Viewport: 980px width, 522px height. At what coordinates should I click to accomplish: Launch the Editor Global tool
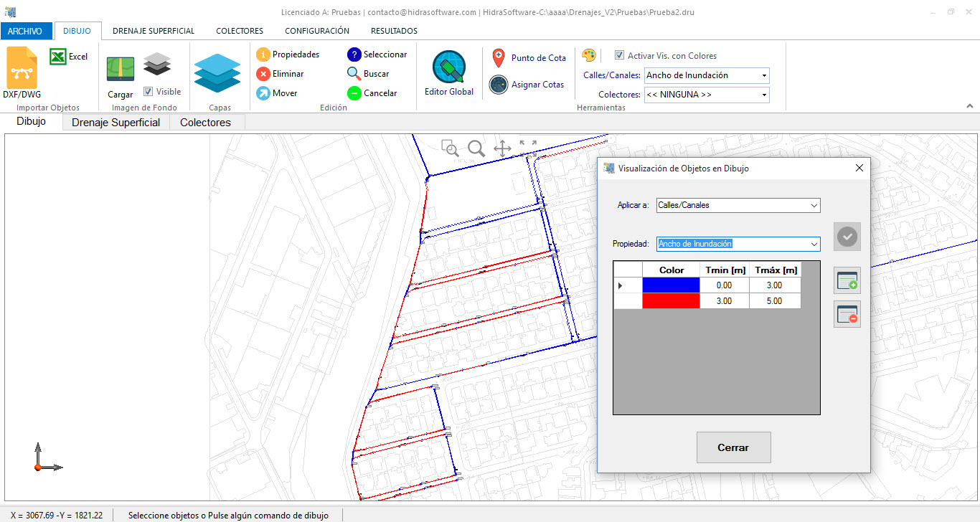pyautogui.click(x=449, y=68)
